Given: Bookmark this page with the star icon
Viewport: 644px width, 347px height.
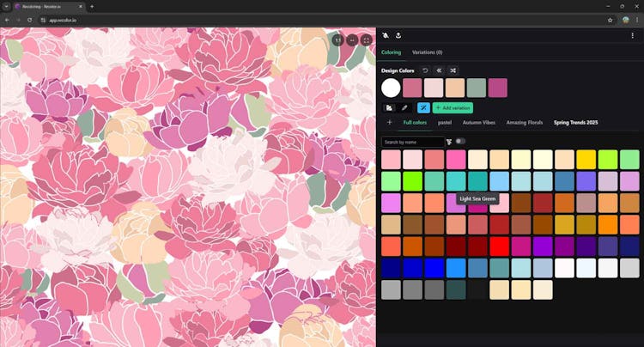Looking at the screenshot, I should [611, 20].
